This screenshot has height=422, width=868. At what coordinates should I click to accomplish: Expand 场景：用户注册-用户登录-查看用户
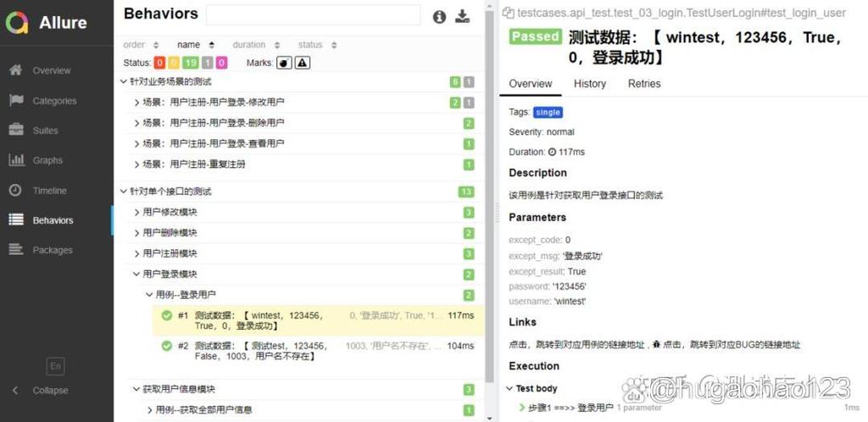click(x=136, y=144)
